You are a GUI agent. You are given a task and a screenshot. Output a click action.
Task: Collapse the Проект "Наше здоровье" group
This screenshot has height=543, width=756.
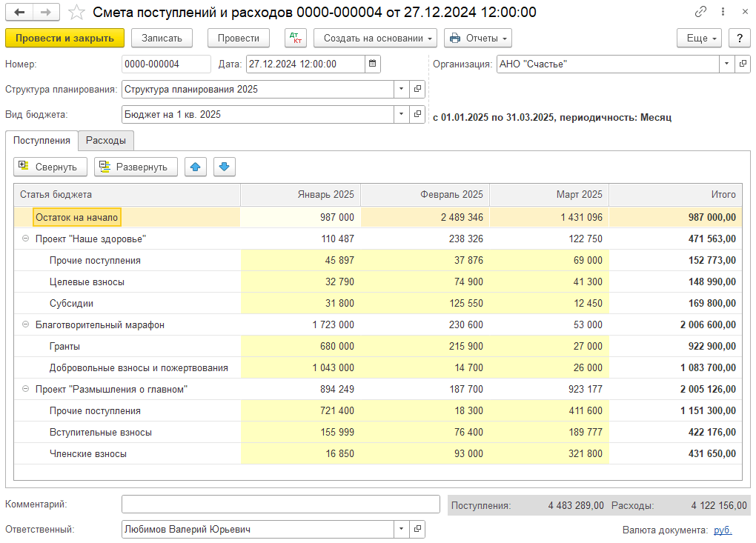(x=26, y=239)
